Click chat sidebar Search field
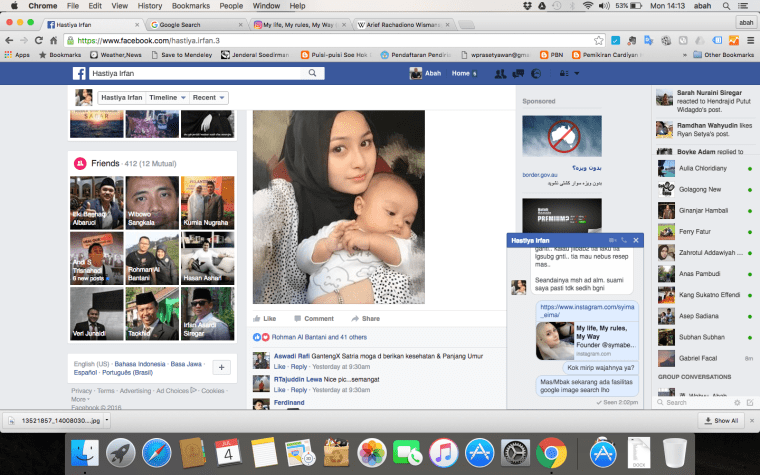Image resolution: width=760 pixels, height=475 pixels. pos(694,402)
